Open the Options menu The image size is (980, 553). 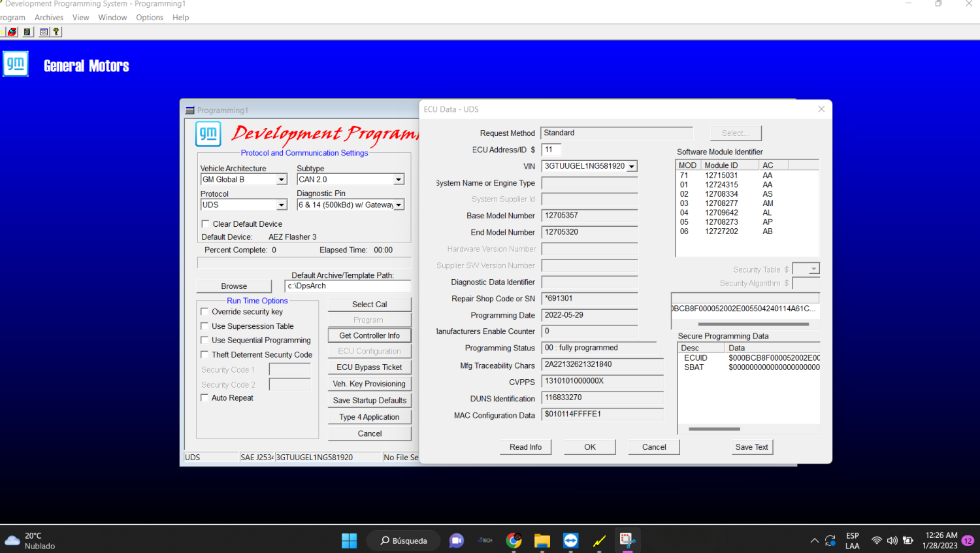coord(150,18)
